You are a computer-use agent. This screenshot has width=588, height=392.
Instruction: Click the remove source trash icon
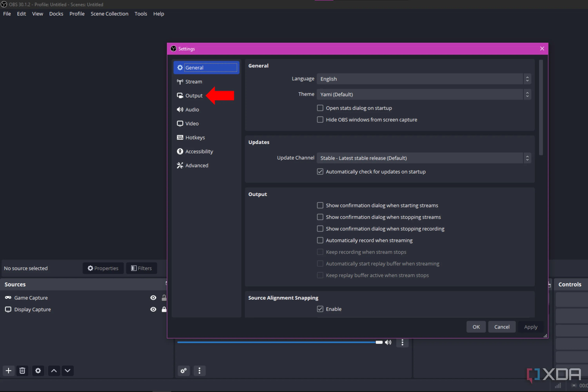tap(22, 370)
